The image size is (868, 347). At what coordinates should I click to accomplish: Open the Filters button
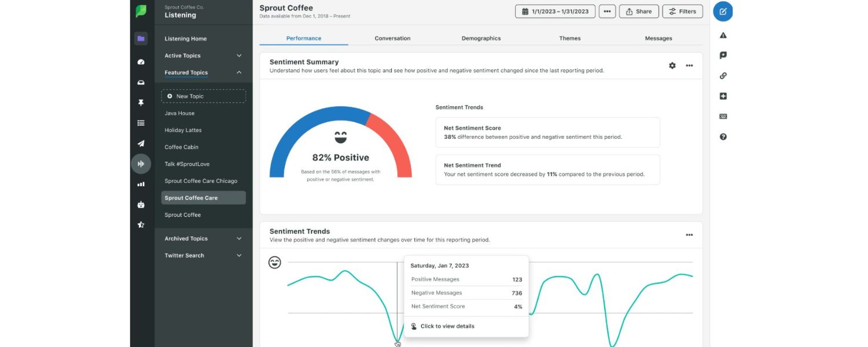pyautogui.click(x=682, y=12)
